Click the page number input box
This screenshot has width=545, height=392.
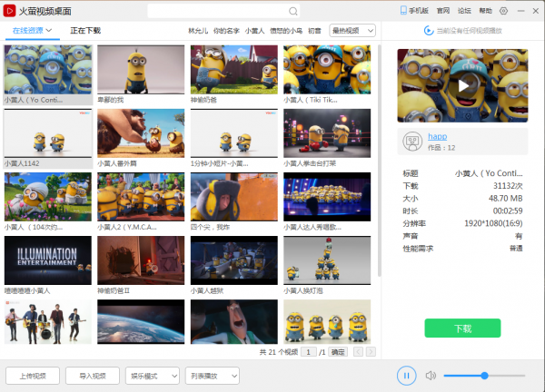308,352
